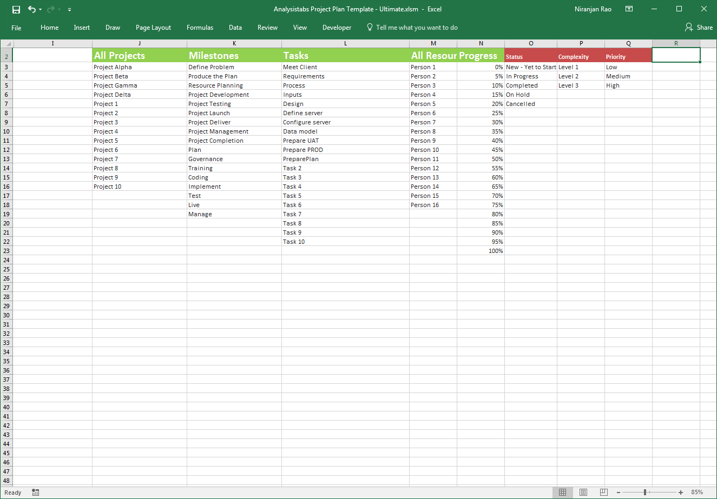Open the Formulas ribbon tab
Image resolution: width=717 pixels, height=499 pixels.
click(x=200, y=27)
